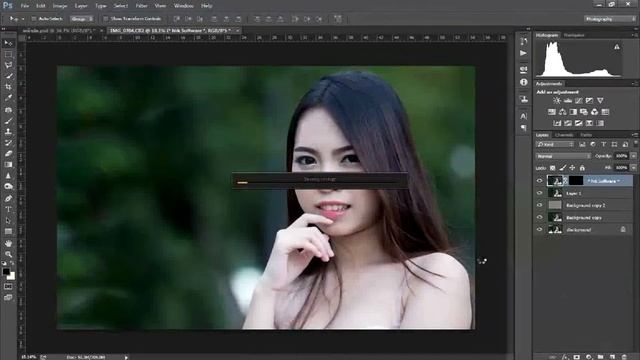640x360 pixels.
Task: Open the Fill slider arrow
Action: click(633, 168)
